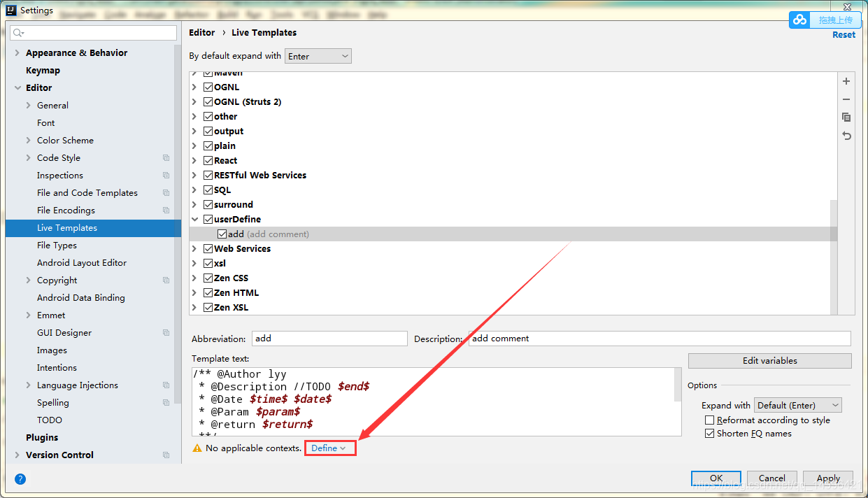868x498 pixels.
Task: Click the Version Control project-level icon
Action: point(166,455)
